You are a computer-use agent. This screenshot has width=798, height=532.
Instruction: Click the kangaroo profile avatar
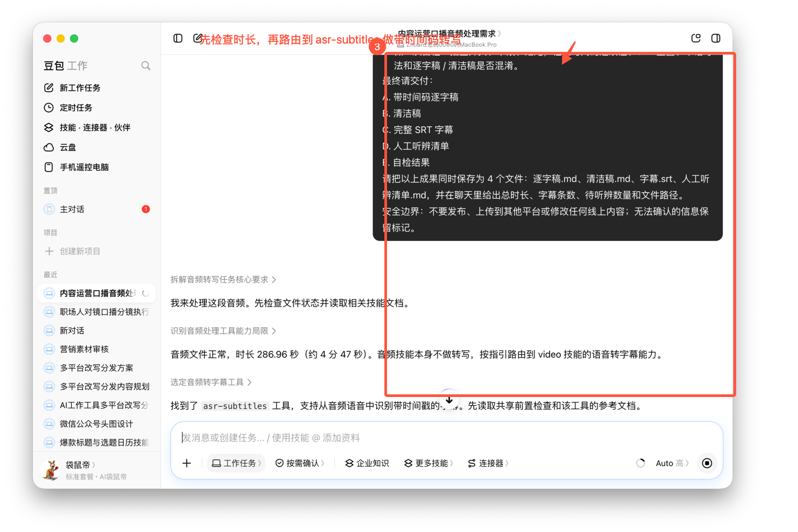click(51, 470)
